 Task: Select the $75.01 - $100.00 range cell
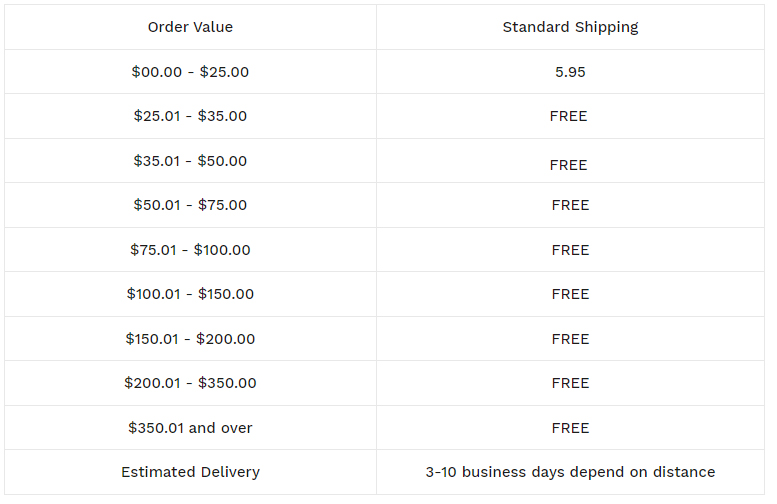tap(190, 250)
